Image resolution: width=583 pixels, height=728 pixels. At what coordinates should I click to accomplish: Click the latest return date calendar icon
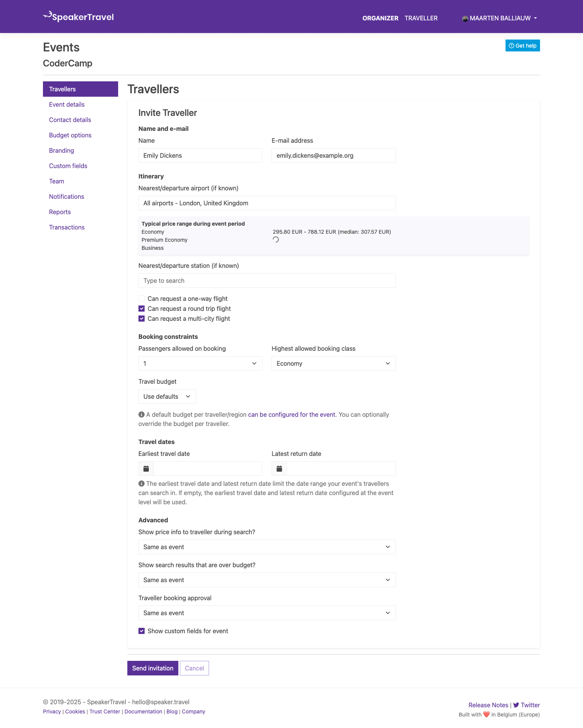279,469
